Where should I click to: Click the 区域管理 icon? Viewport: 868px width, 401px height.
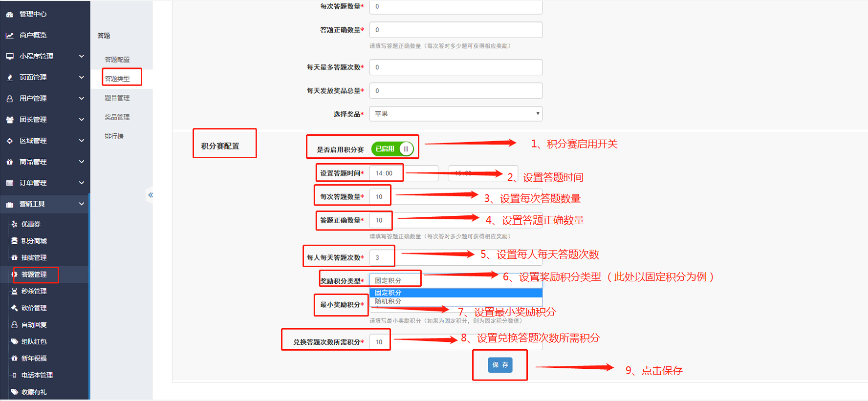[x=10, y=141]
